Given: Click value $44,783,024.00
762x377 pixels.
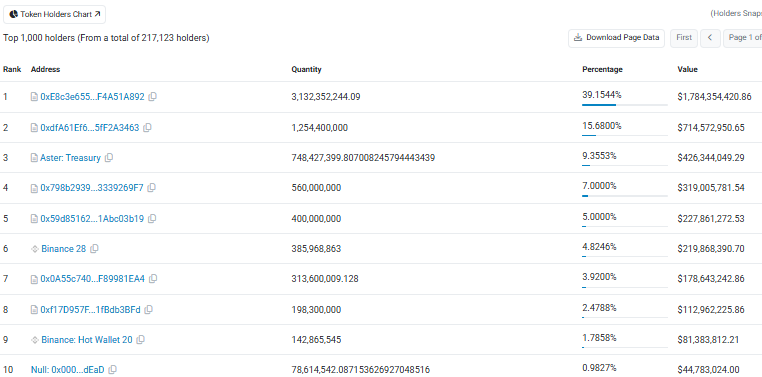Looking at the screenshot, I should point(709,370).
